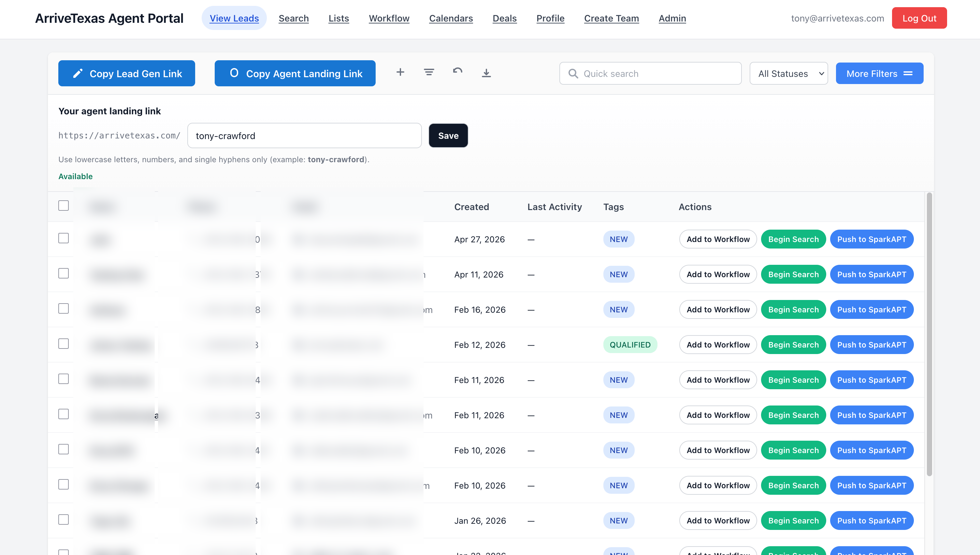The image size is (980, 555).
Task: Click the NEW tag on Apr 27, 2026 row
Action: pos(618,239)
